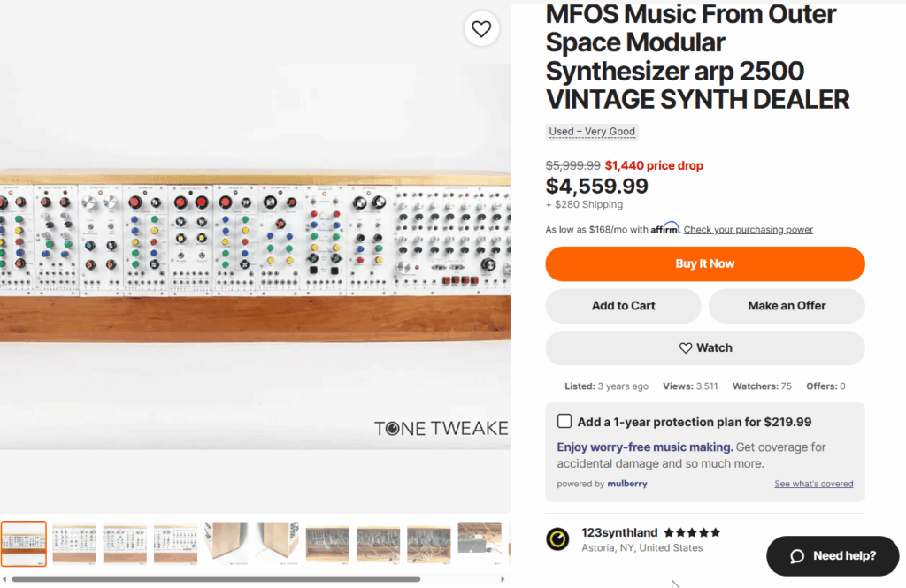Select the first thumbnail of the synth front
The width and height of the screenshot is (906, 588).
pos(24,544)
